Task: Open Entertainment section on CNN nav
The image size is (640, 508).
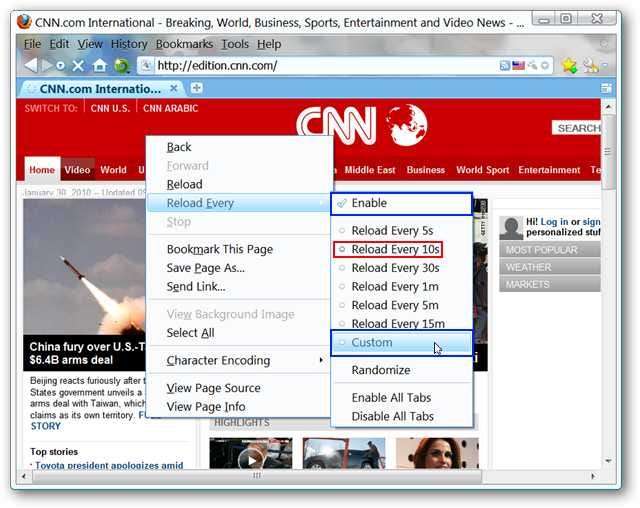Action: point(549,170)
